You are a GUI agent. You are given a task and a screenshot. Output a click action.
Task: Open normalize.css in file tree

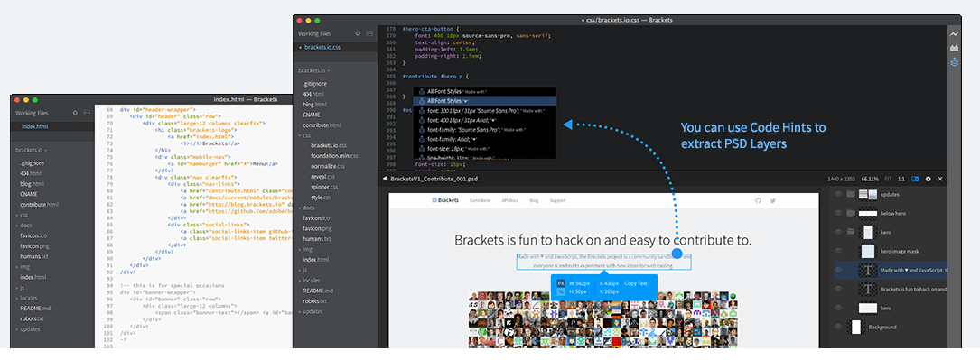pos(329,166)
